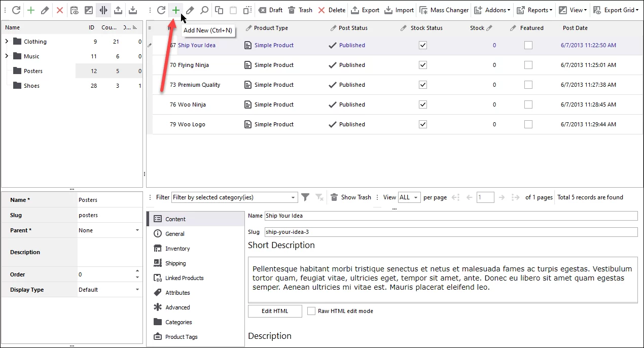Toggle the Featured checkbox for Flying Ninja
This screenshot has height=348, width=644.
point(528,65)
